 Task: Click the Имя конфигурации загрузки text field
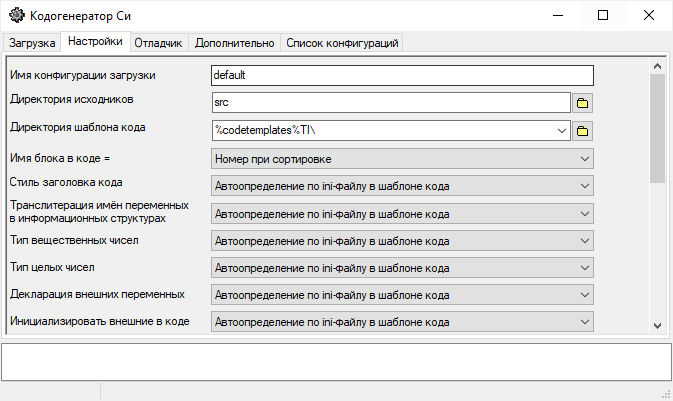tap(402, 75)
